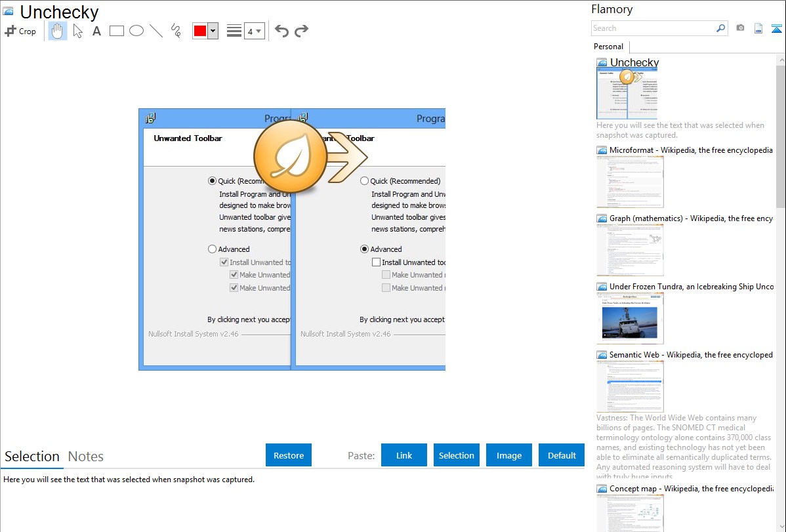Click the icon beside Microformat title
786x532 pixels.
point(602,150)
